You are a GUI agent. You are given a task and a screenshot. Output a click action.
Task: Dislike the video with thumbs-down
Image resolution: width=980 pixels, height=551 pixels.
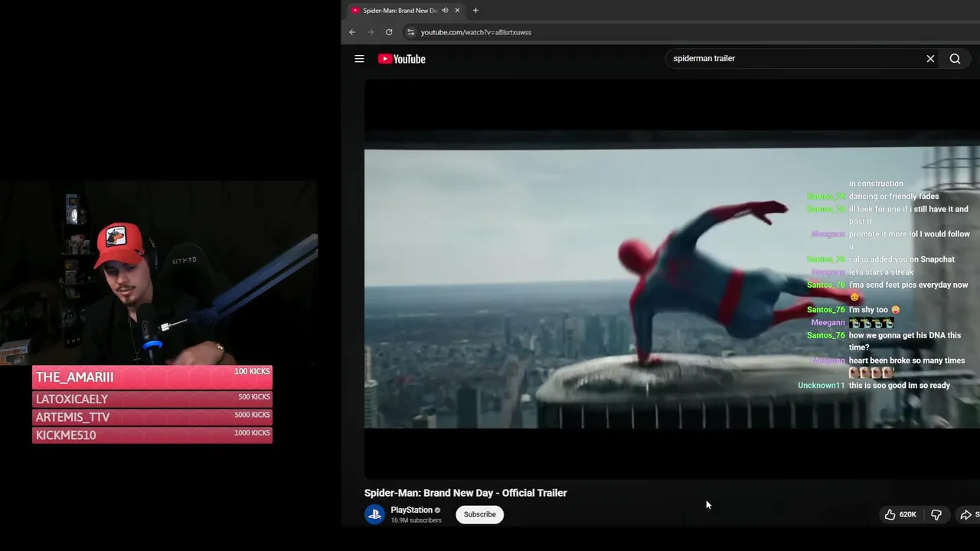936,515
